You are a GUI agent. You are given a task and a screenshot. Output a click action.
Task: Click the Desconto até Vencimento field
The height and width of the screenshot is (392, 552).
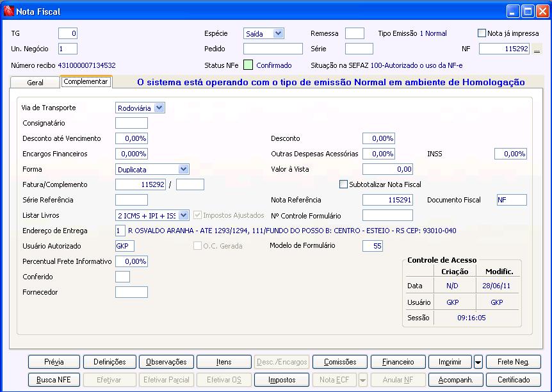click(x=131, y=138)
